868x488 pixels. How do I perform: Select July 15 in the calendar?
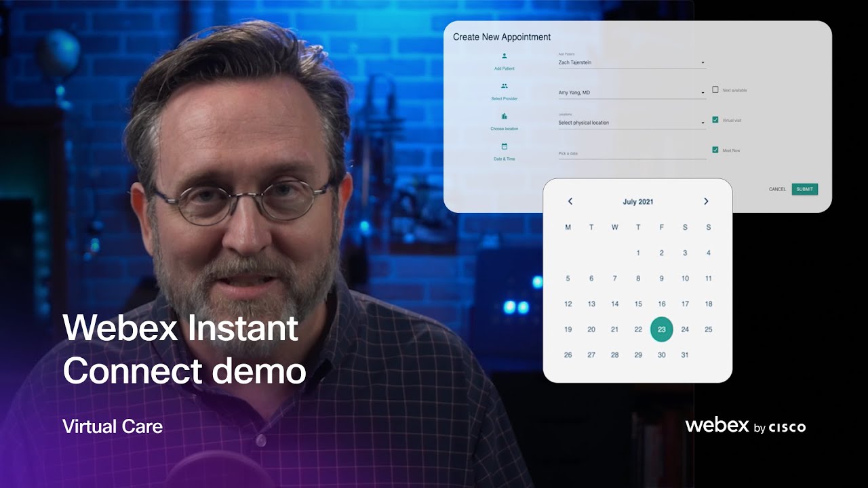(x=638, y=304)
